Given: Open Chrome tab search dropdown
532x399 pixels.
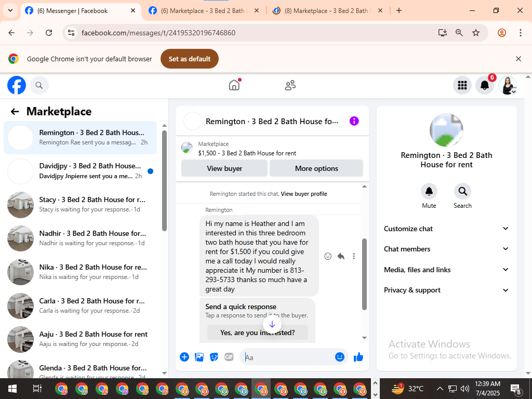Looking at the screenshot, I should [10, 10].
